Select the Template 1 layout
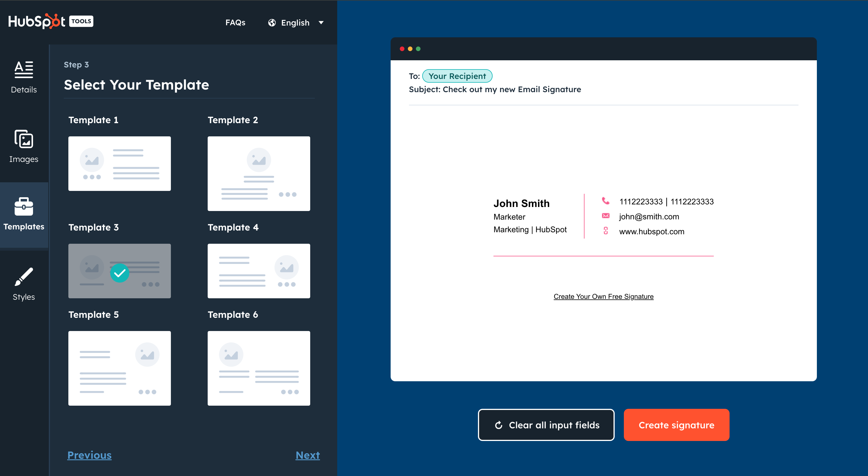 (119, 163)
